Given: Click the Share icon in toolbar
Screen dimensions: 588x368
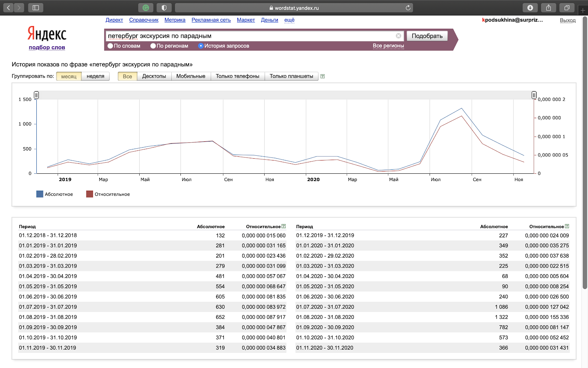Looking at the screenshot, I should tap(549, 8).
